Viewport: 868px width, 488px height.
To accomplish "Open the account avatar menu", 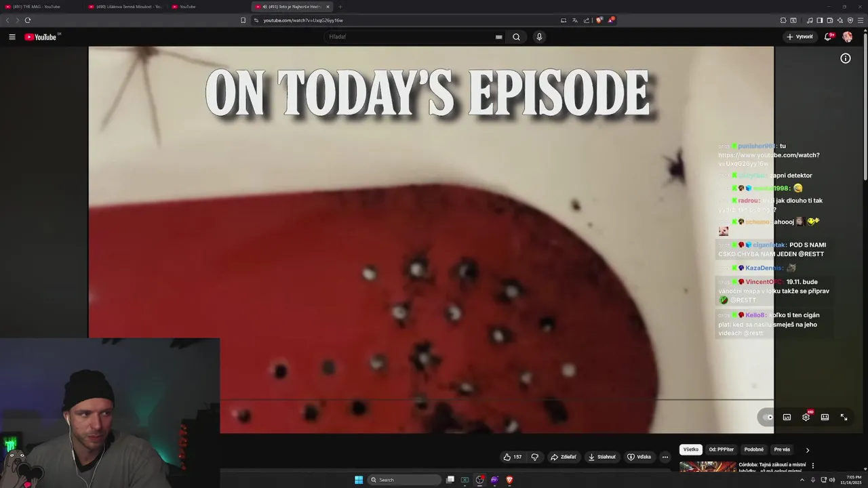I will [847, 37].
